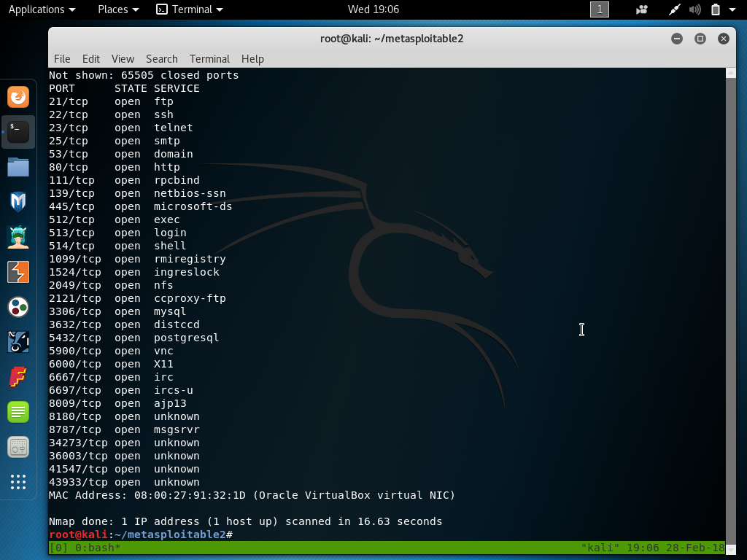Screen dimensions: 747x560
Task: Click workspace indicator 1
Action: coord(600,9)
